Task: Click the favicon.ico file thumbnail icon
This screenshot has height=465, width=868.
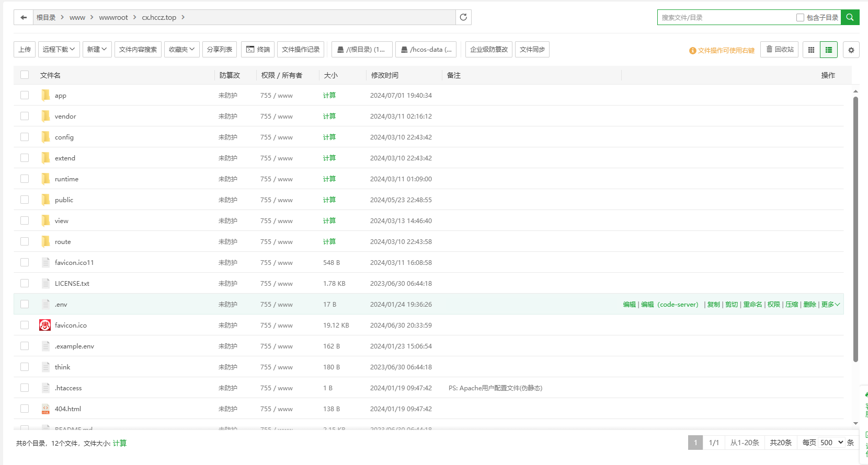Action: tap(45, 325)
